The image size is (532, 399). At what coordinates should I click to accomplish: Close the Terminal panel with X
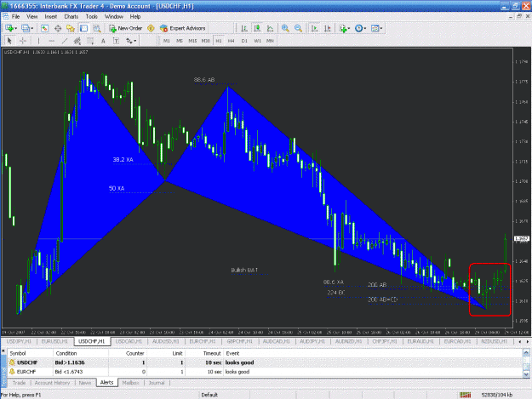[3, 351]
